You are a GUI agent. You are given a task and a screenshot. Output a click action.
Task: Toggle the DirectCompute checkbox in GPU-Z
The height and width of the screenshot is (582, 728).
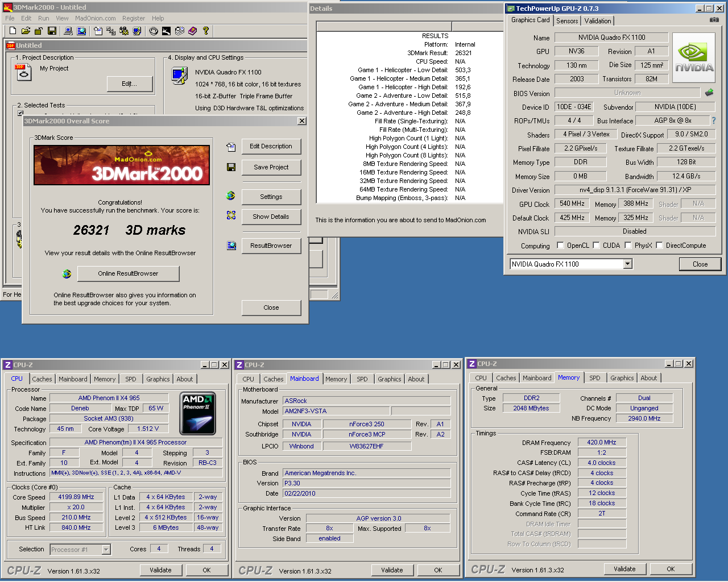point(659,245)
